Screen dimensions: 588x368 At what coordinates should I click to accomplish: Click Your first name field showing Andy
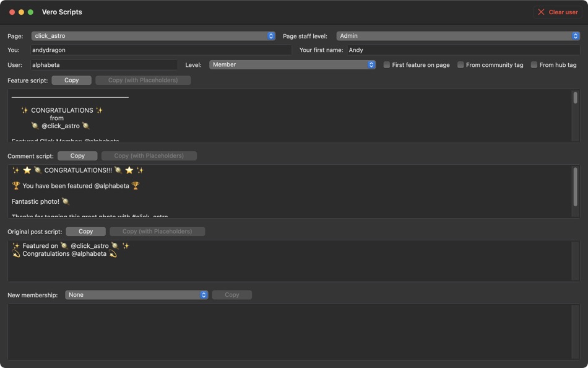457,50
